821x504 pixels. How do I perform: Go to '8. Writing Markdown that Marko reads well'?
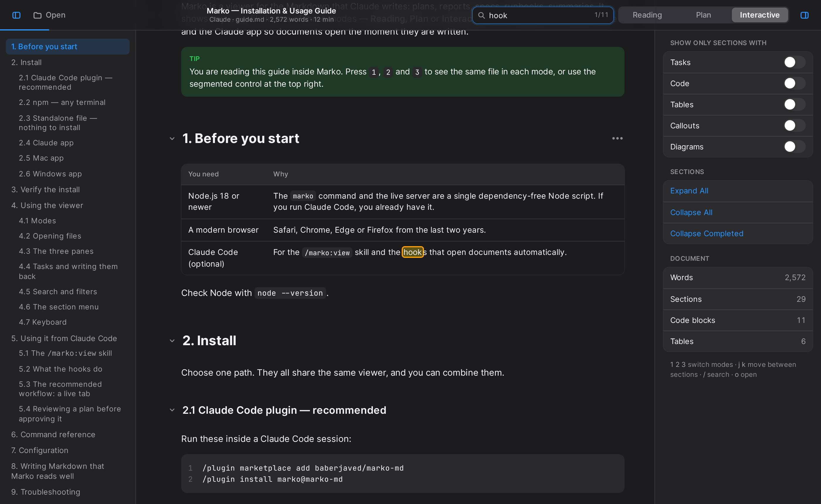point(68,471)
